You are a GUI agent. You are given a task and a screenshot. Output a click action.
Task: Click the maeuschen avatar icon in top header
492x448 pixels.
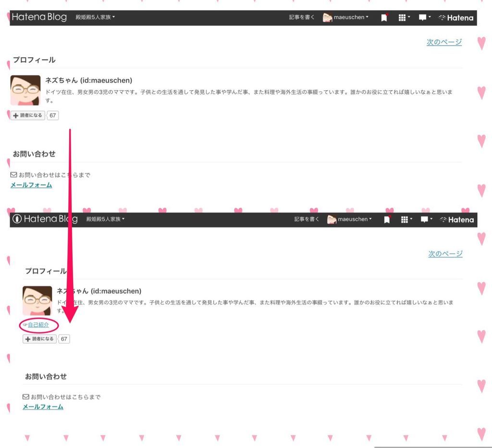click(327, 18)
